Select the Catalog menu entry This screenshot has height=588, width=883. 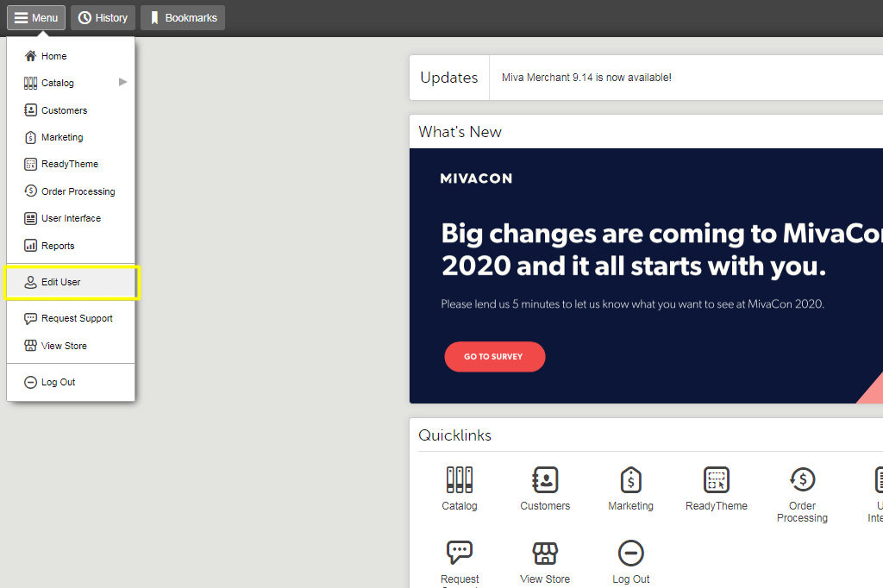(x=71, y=83)
